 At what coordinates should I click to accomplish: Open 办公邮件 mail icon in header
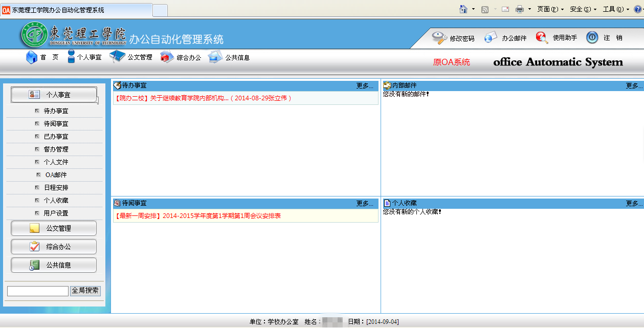click(x=491, y=38)
